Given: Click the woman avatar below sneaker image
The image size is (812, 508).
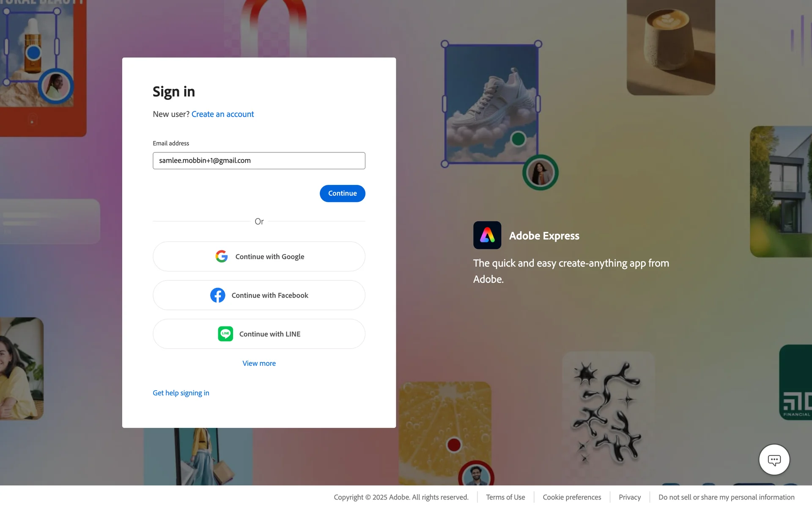Looking at the screenshot, I should [540, 173].
